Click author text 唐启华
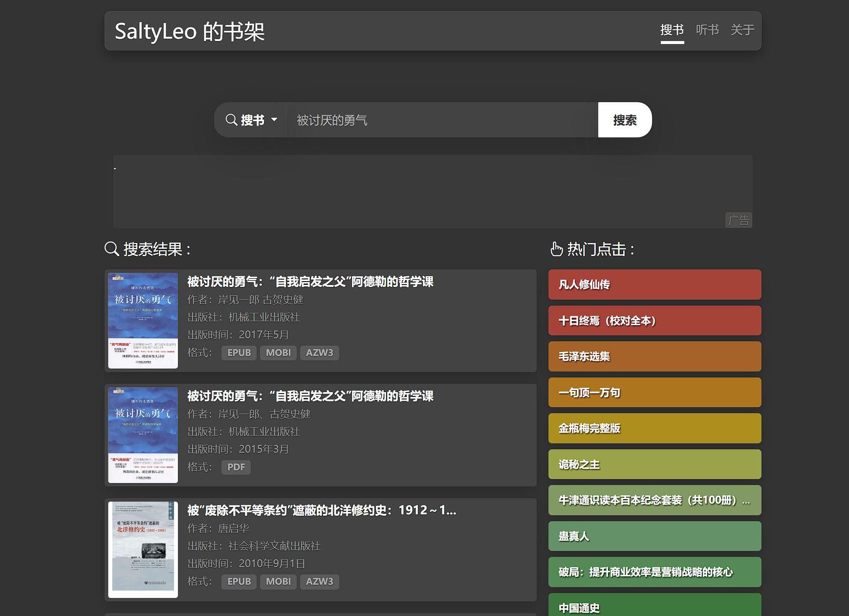The width and height of the screenshot is (849, 616). point(234,528)
